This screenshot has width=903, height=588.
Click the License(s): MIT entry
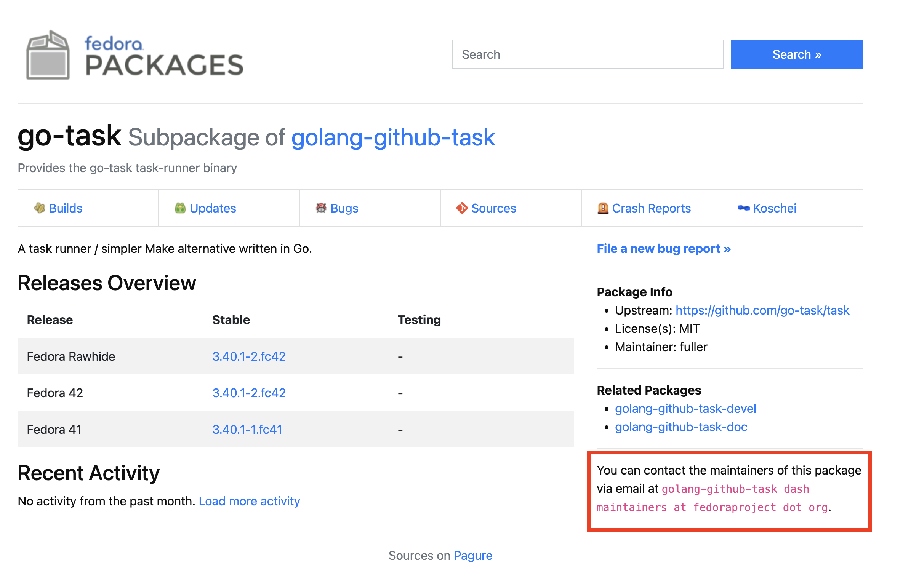click(x=657, y=329)
